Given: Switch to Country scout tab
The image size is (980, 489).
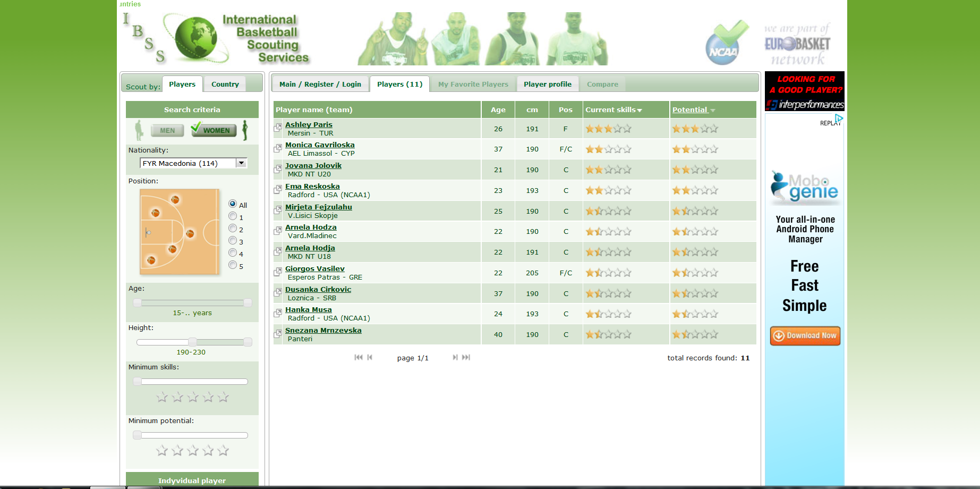Looking at the screenshot, I should (225, 85).
